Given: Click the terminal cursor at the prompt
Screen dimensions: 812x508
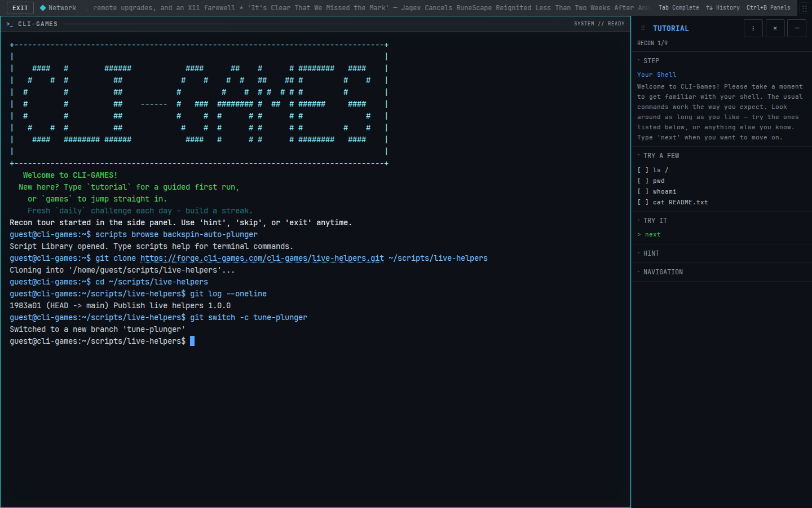Looking at the screenshot, I should click(x=192, y=341).
